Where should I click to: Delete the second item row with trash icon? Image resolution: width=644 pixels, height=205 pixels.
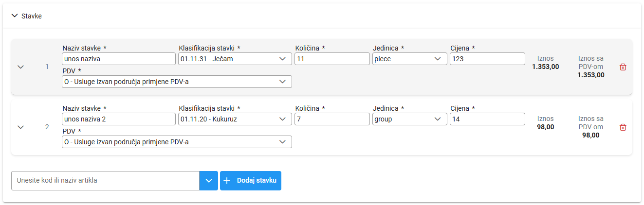click(x=623, y=127)
